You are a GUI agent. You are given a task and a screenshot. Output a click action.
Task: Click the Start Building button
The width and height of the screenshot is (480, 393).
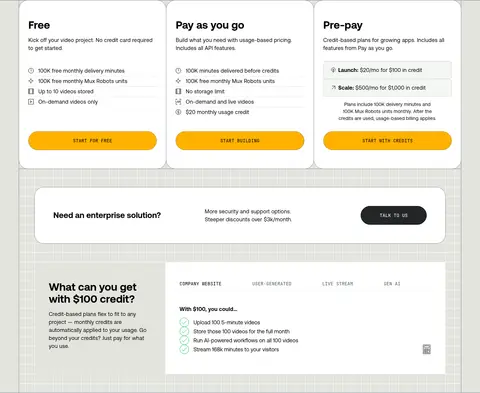240,141
